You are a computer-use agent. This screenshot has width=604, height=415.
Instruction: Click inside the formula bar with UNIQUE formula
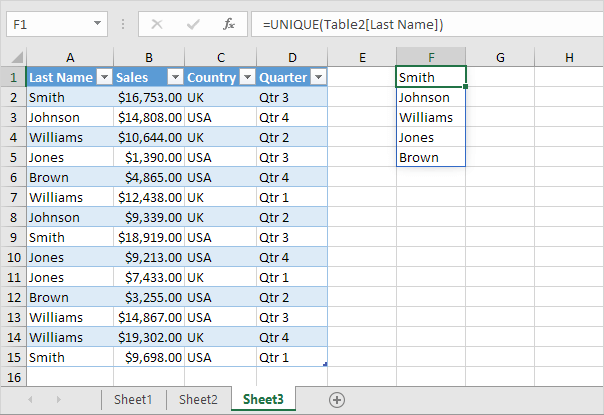tap(420, 23)
